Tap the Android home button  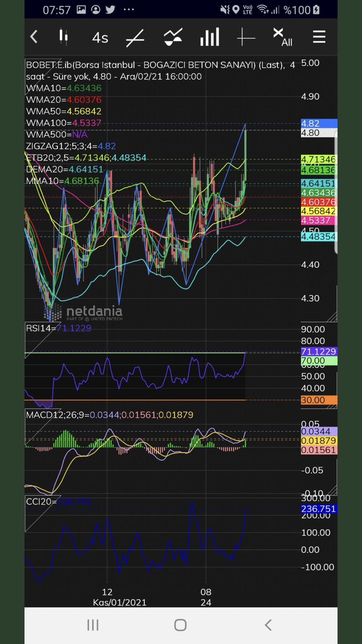point(180,625)
